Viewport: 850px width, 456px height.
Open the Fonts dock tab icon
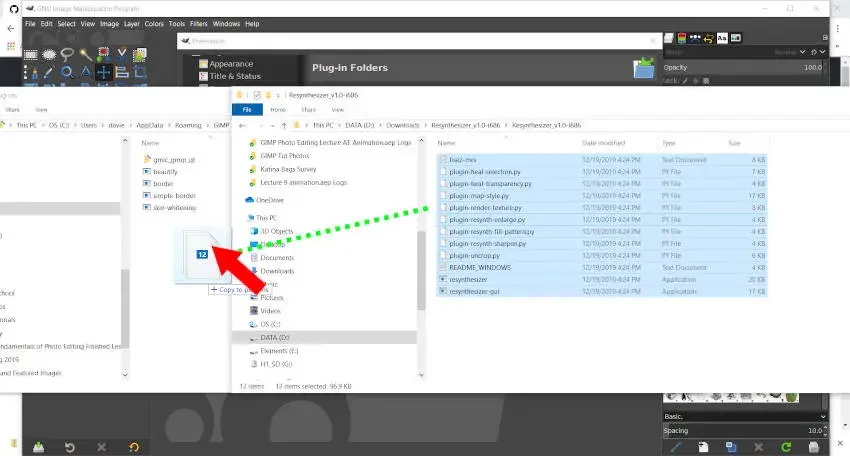722,38
